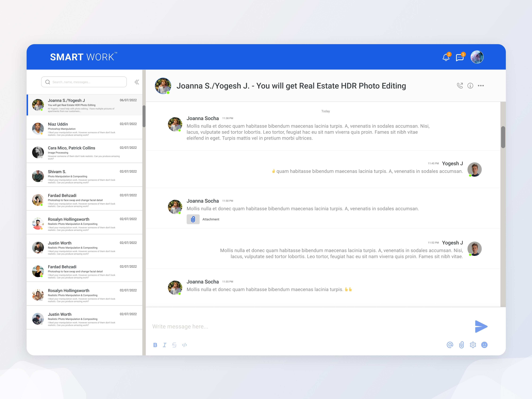This screenshot has width=532, height=399.
Task: Toggle italic formatting
Action: pos(165,345)
